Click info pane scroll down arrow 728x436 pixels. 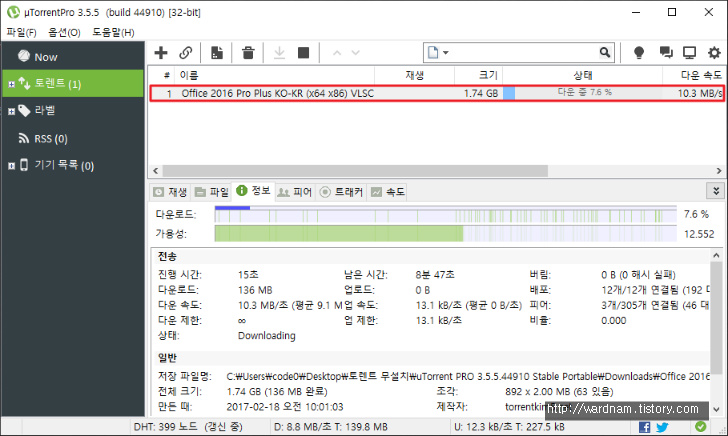[x=716, y=409]
